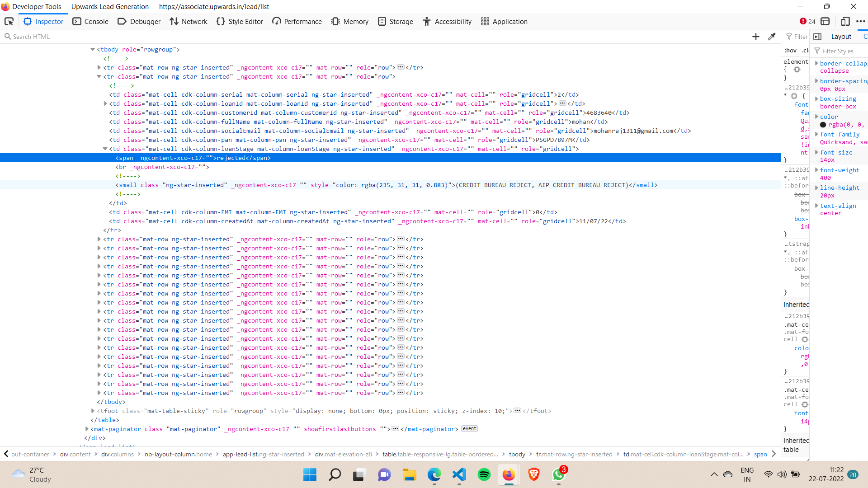Open the Storage panel
The width and height of the screenshot is (868, 488).
[396, 21]
